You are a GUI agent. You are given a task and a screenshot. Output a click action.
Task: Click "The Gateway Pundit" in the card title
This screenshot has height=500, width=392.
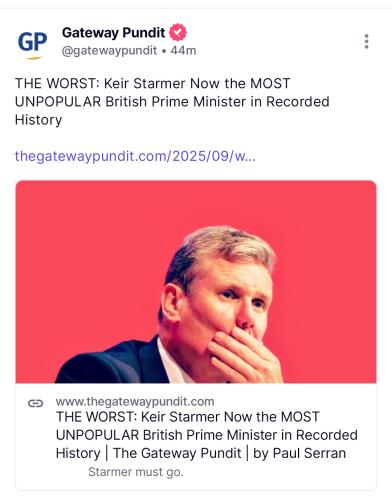(x=177, y=453)
